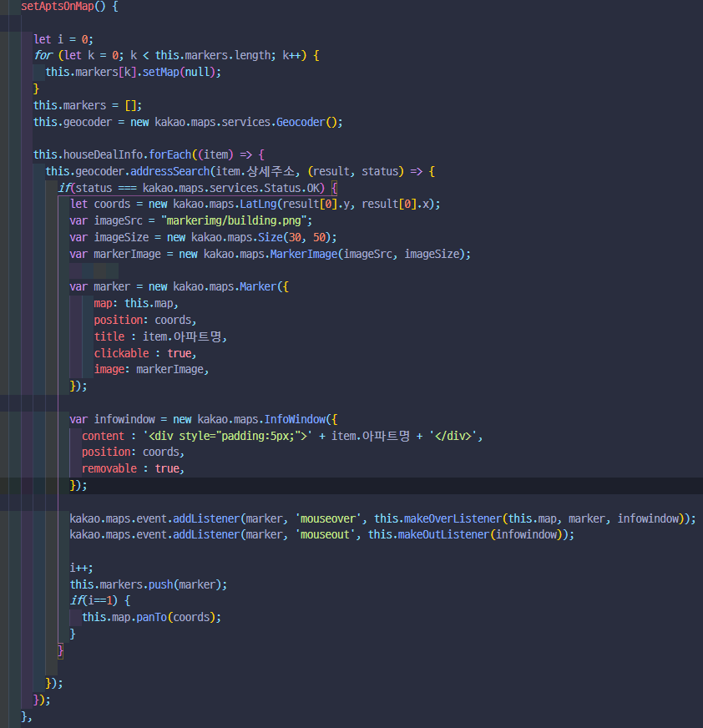Click the highlighted opening brace after Status.OK
The height and width of the screenshot is (728, 703).
click(334, 188)
